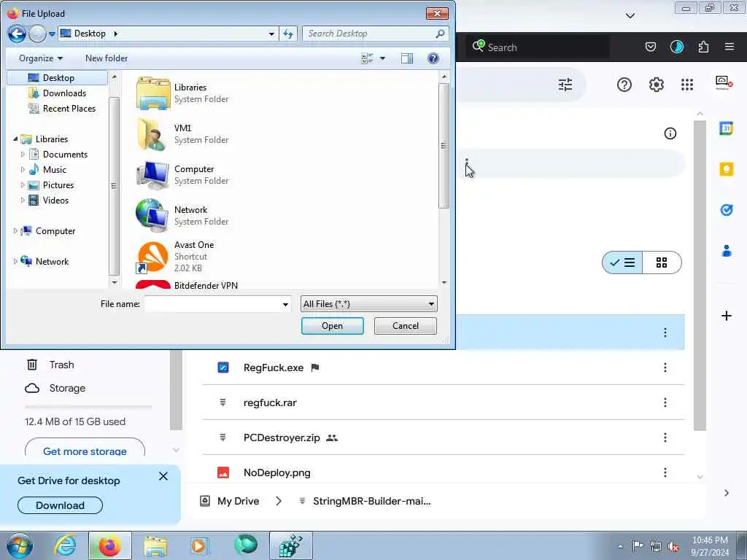
Task: Open Google apps grid launcher
Action: click(687, 85)
